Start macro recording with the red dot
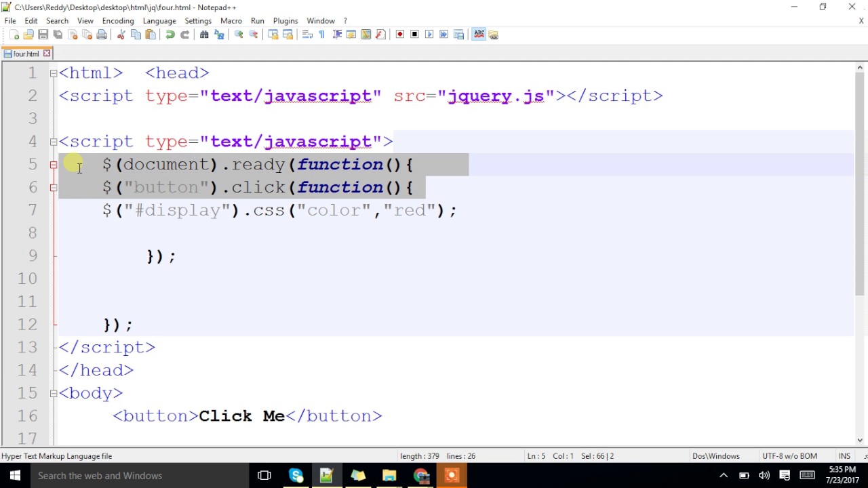The width and height of the screenshot is (868, 488). pyautogui.click(x=399, y=35)
